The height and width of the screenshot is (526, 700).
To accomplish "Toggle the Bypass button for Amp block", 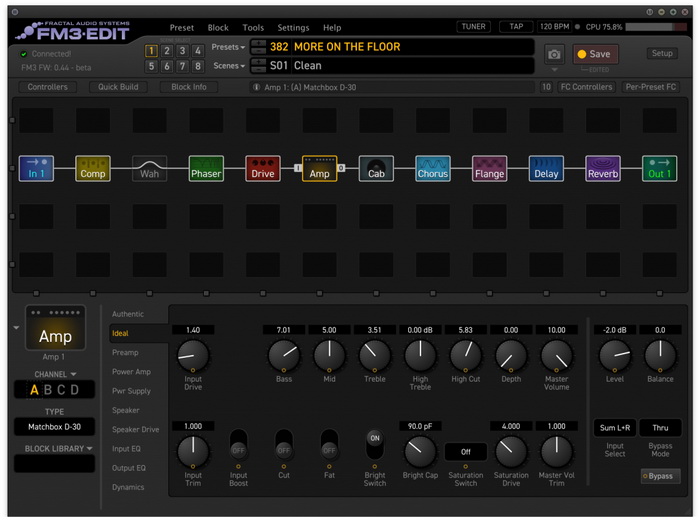I will point(660,476).
